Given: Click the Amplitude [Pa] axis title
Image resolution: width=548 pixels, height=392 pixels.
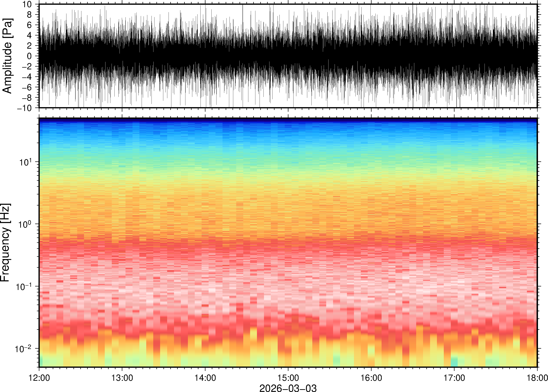Looking at the screenshot, I should click(x=7, y=56).
